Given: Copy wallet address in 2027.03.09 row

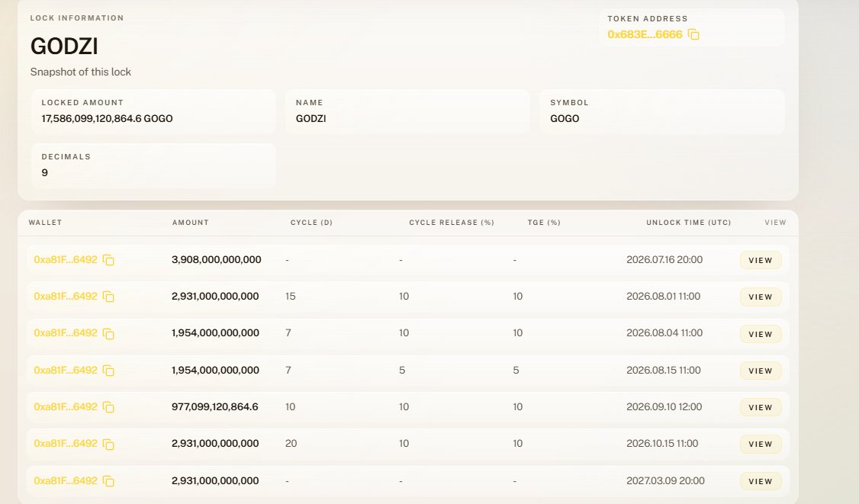Looking at the screenshot, I should click(108, 482).
